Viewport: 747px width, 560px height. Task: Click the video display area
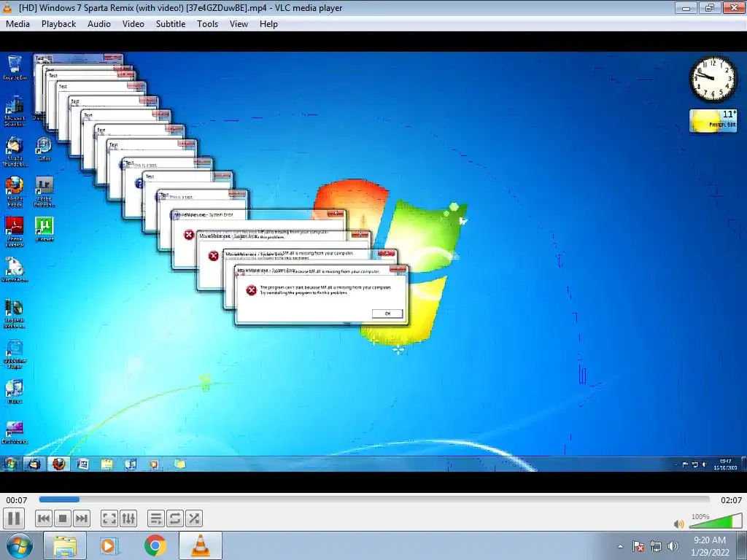click(373, 262)
